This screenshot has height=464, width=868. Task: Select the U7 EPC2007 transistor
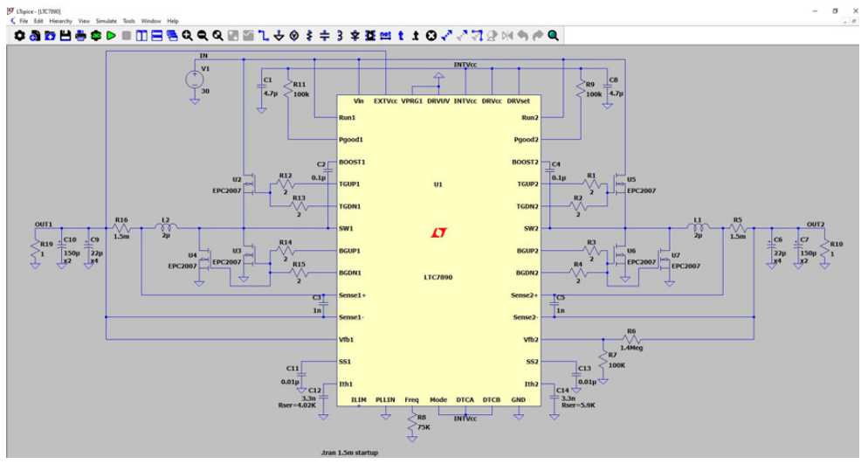tap(665, 259)
